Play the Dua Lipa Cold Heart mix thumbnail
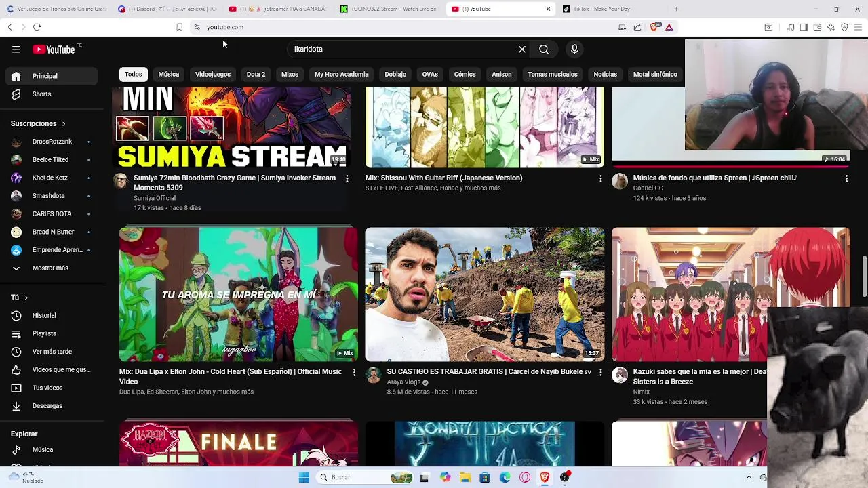The width and height of the screenshot is (868, 488). pos(238,294)
